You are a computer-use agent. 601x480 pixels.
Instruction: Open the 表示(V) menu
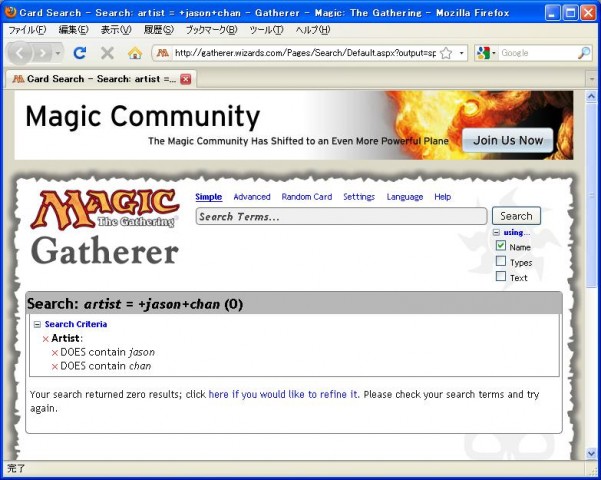116,30
